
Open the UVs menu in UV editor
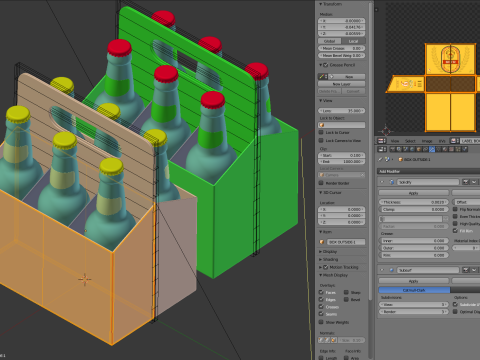coord(442,141)
